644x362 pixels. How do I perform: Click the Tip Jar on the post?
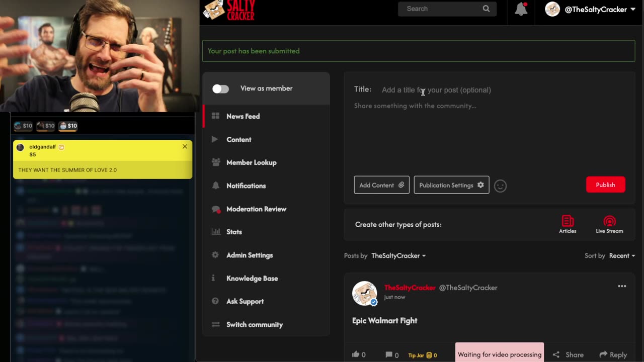pyautogui.click(x=422, y=355)
